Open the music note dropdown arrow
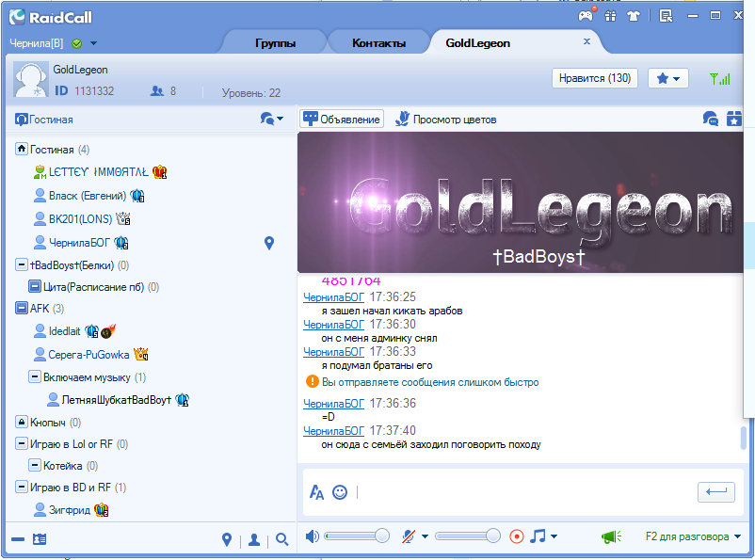Screen dimensions: 755x560 (554, 536)
